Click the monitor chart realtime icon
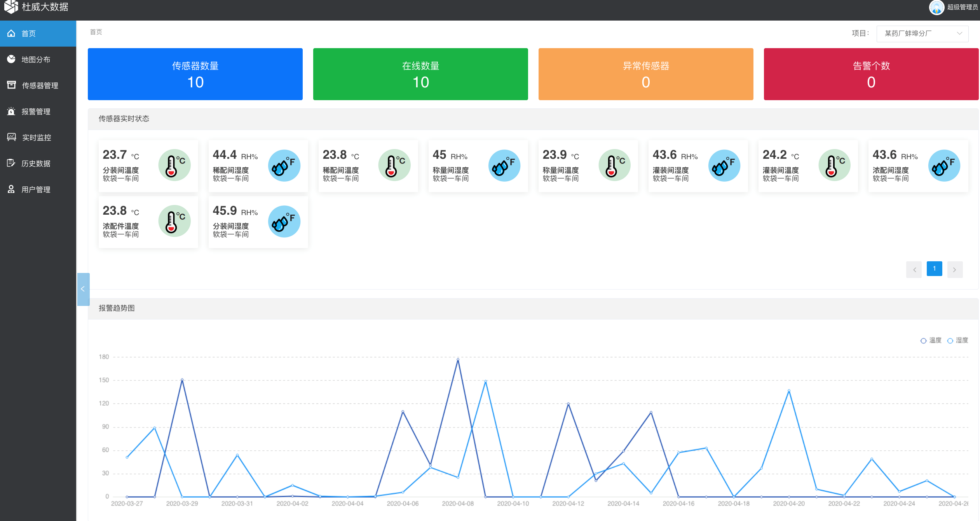This screenshot has height=521, width=980. click(x=11, y=137)
